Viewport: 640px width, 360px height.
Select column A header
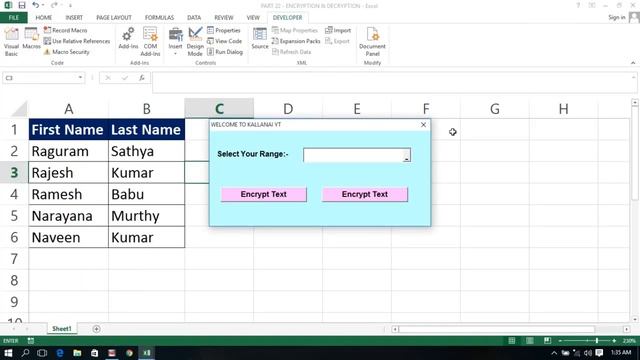(x=69, y=109)
